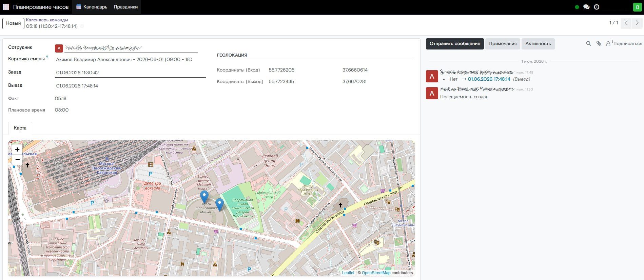This screenshot has height=280, width=644.
Task: Click author avatar on Выезд change message
Action: pos(432,76)
